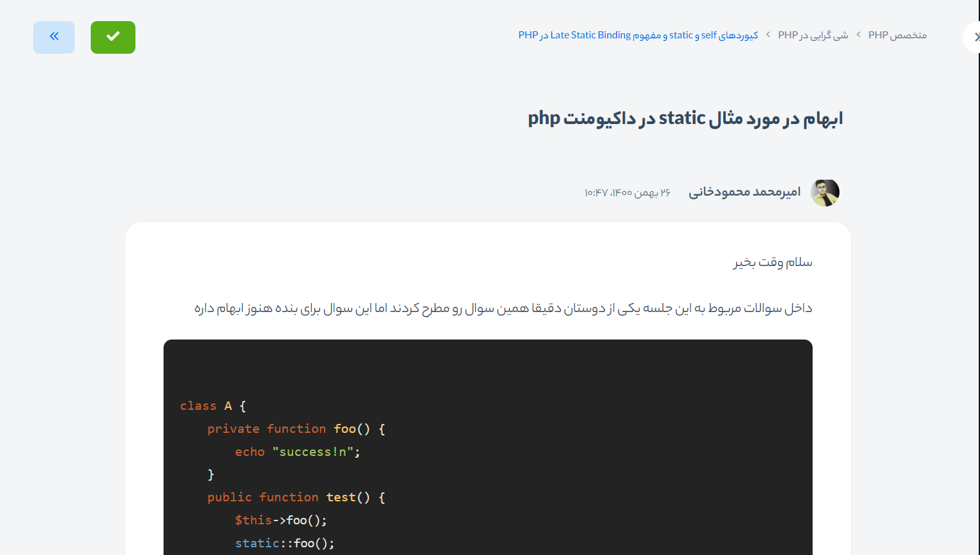Open the شی گرایی در PHP breadcrumb
The image size is (980, 555).
pos(813,35)
